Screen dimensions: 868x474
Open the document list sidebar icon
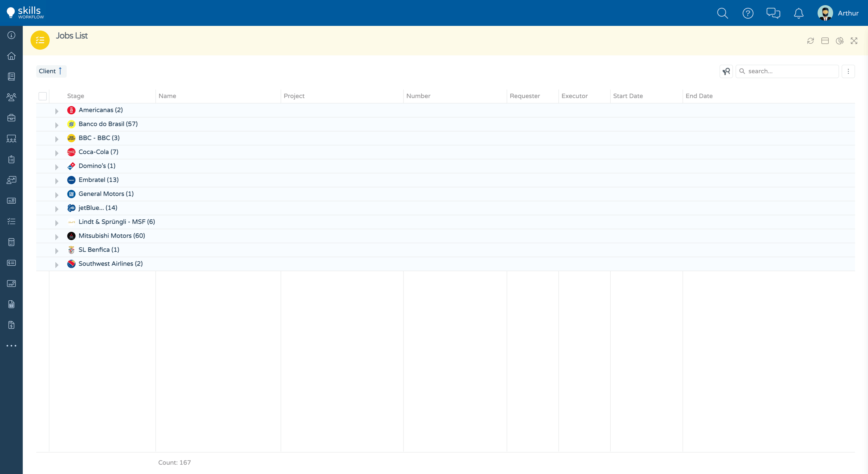click(x=11, y=77)
